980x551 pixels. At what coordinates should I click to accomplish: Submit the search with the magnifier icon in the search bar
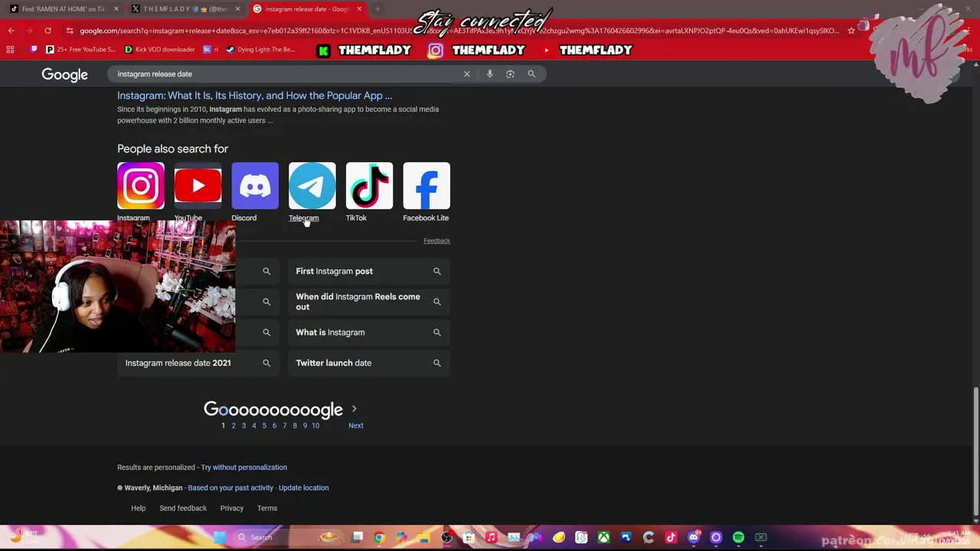tap(531, 74)
